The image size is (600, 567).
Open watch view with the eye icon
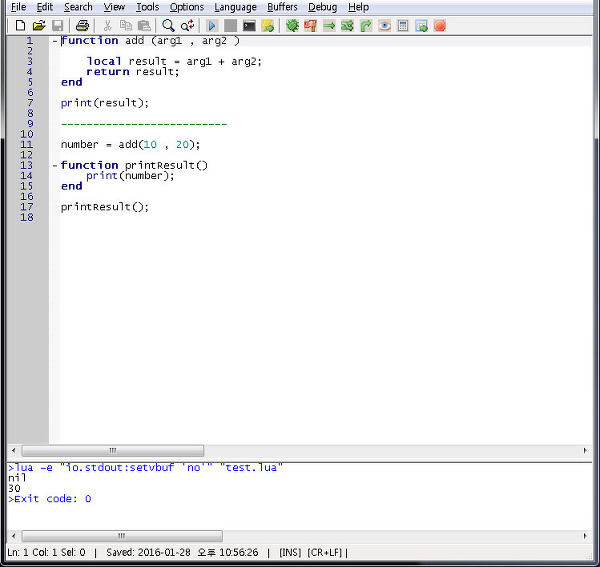point(385,26)
